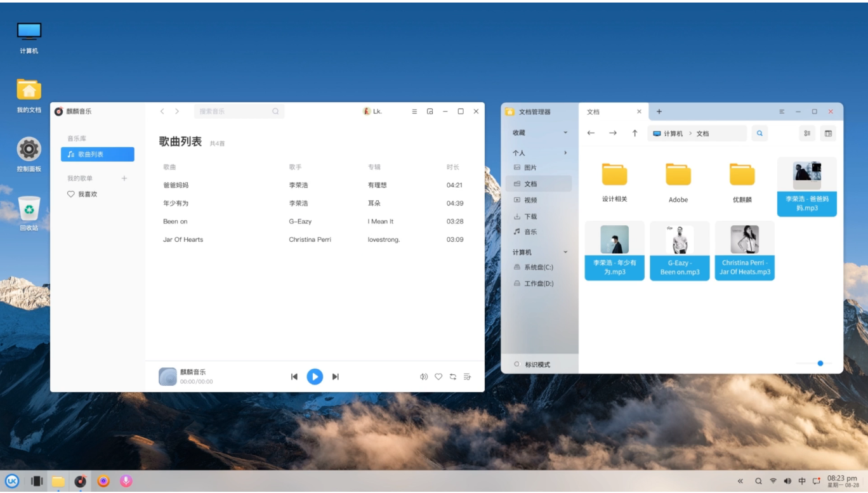Screen dimensions: 868x493
Task: Go back in the file manager
Action: [x=591, y=133]
